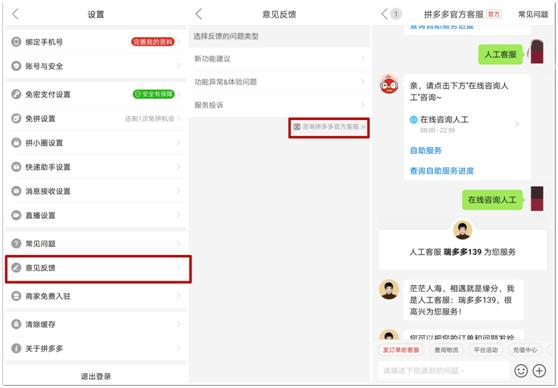
Task: Click the 免拼设置 smiley icon
Action: [16, 119]
